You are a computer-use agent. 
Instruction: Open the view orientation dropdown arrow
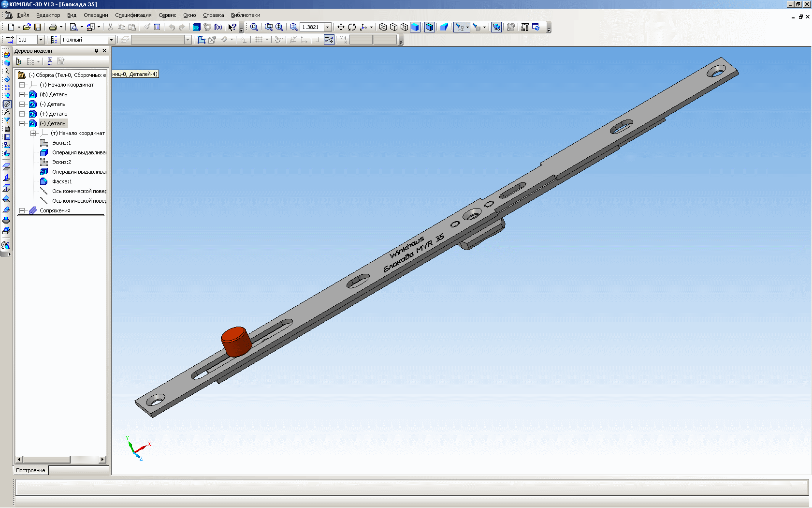coord(371,27)
